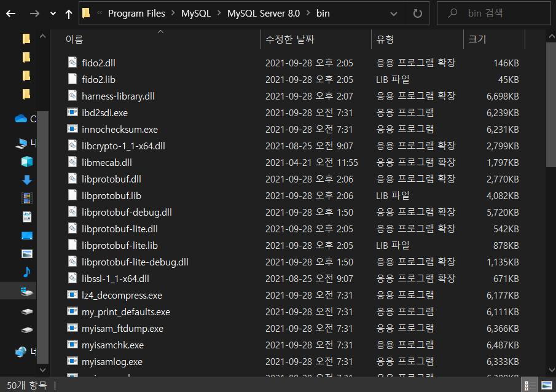The image size is (556, 392).
Task: Click navigation pane scroll up arrow
Action: coord(42,36)
